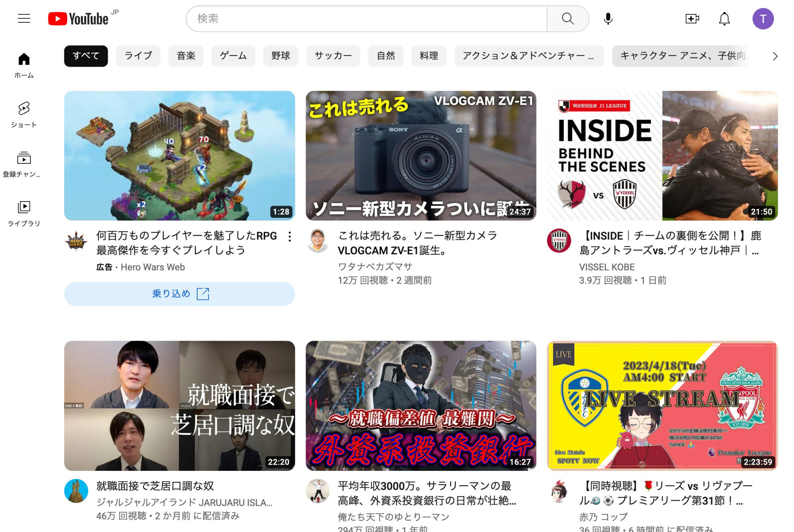This screenshot has width=794, height=532.
Task: Click the VISSEL KOBE channel avatar
Action: (x=559, y=240)
